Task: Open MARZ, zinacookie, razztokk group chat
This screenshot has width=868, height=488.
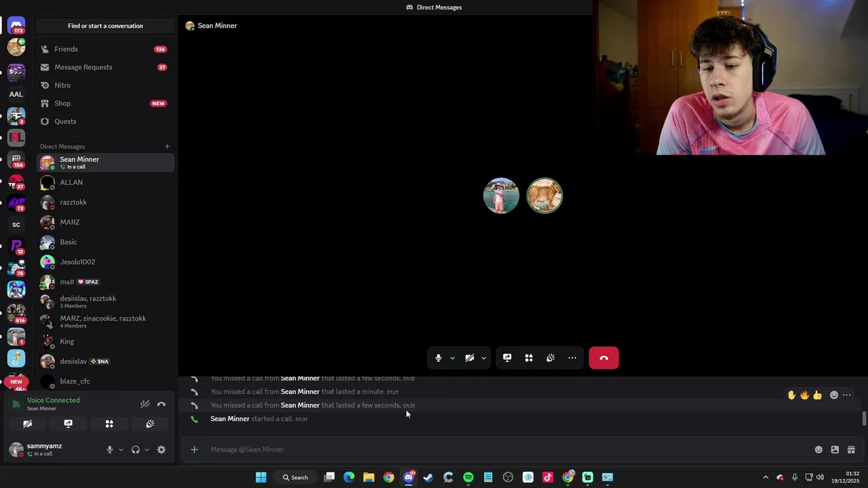Action: (x=105, y=321)
